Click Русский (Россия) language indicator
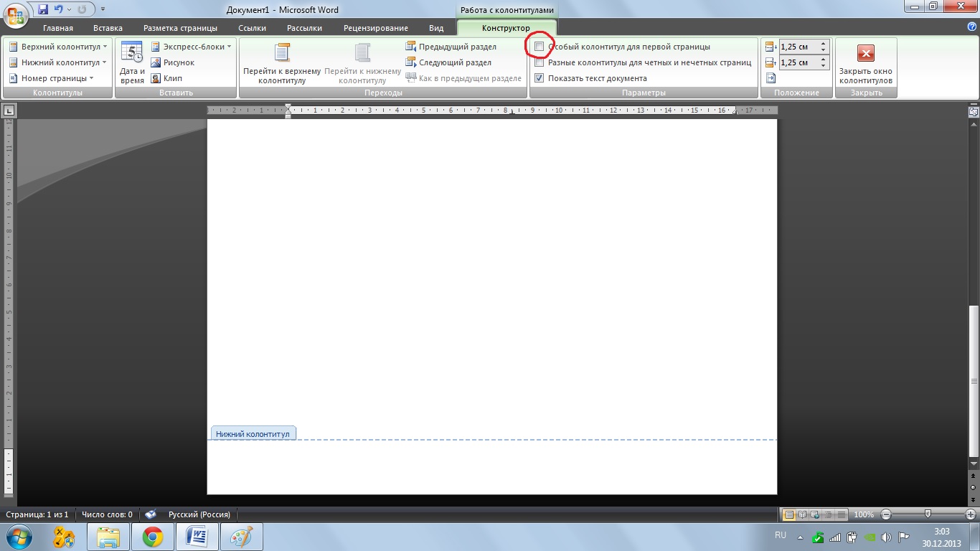 point(199,514)
